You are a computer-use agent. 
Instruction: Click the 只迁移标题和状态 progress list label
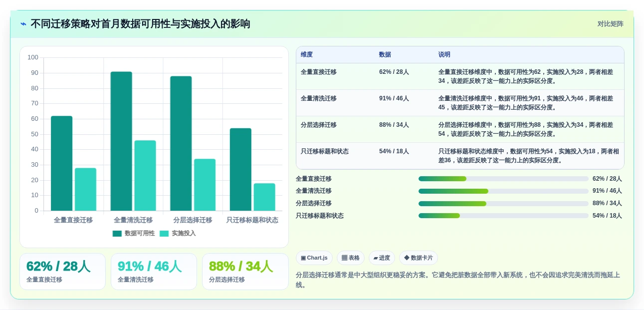320,216
